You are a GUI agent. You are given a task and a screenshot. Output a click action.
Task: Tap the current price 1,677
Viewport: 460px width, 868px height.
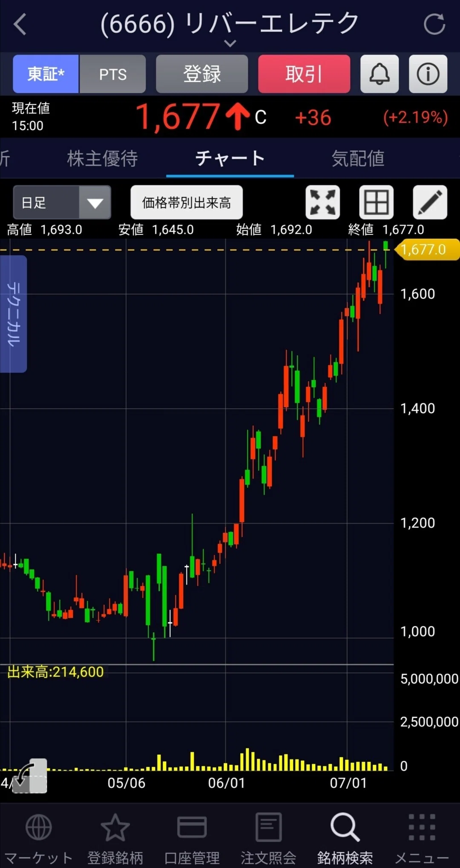(x=178, y=117)
